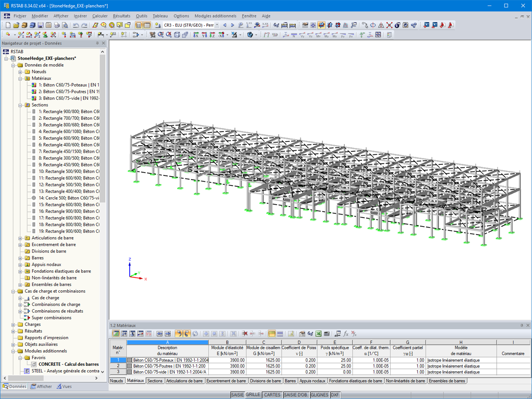Select the My moment diagram icon
532x399 pixels.
point(326,35)
